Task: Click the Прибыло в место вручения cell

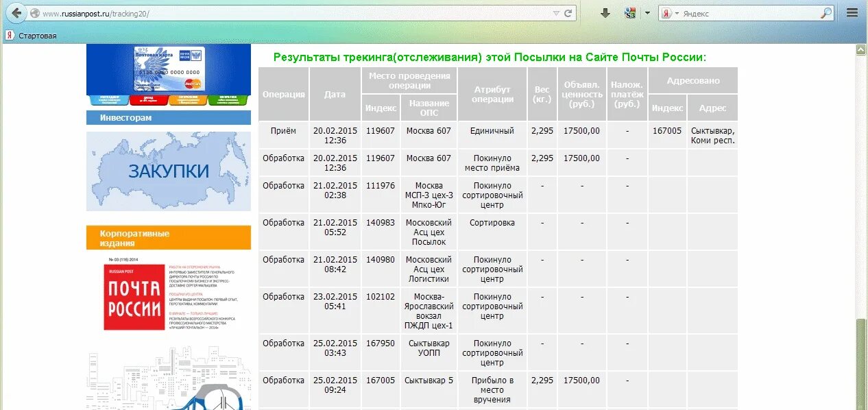Action: (x=492, y=389)
